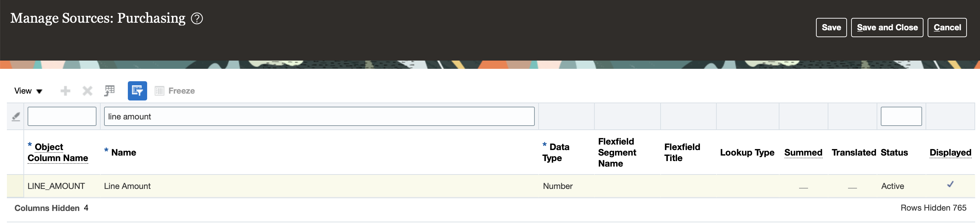Viewport: 980px width, 223px height.
Task: Click the Translated indicator for Line Amount
Action: tap(852, 187)
